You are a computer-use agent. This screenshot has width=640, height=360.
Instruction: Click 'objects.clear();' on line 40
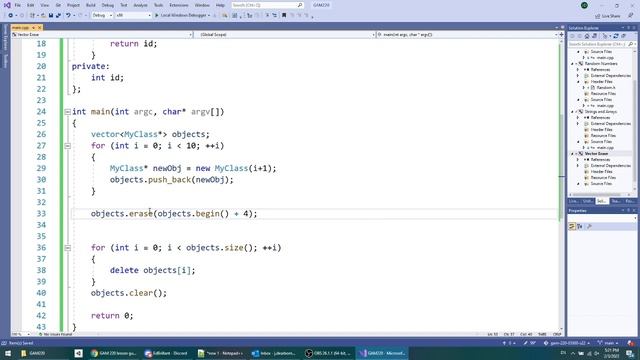point(129,293)
